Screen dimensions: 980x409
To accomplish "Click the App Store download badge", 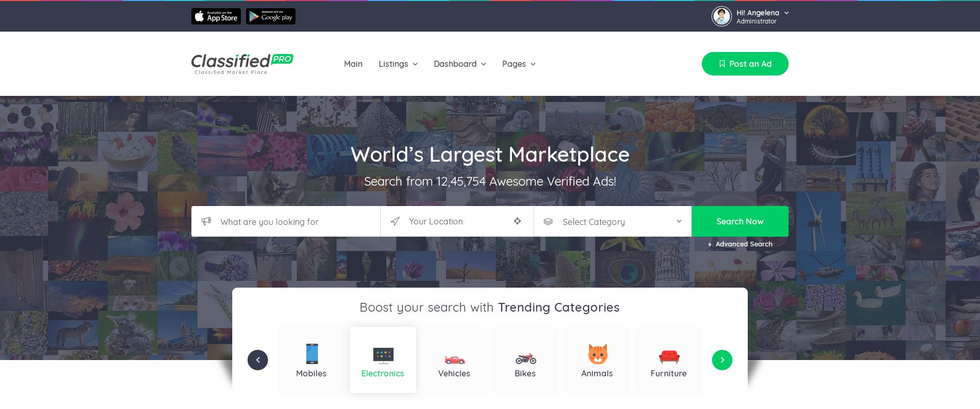I will click(x=216, y=16).
